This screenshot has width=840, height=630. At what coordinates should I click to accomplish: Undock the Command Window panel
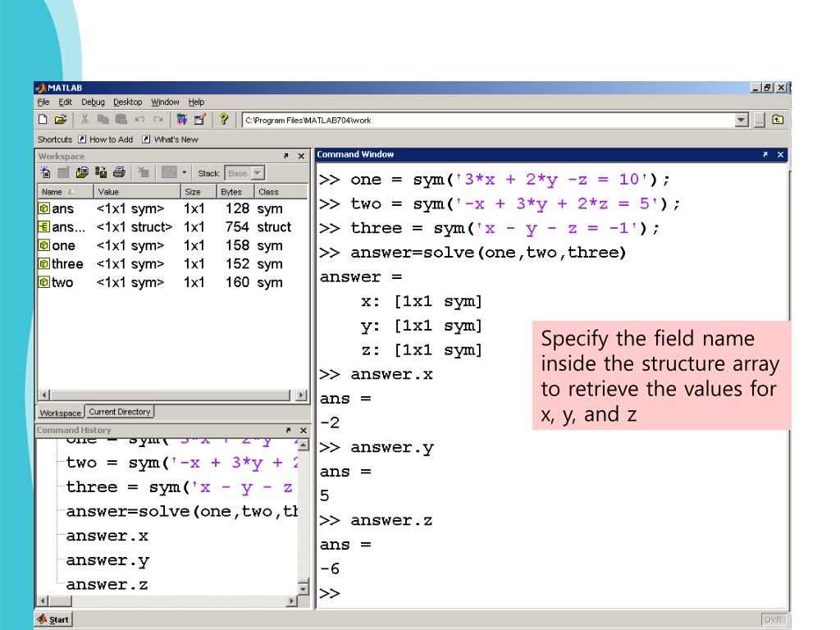765,154
